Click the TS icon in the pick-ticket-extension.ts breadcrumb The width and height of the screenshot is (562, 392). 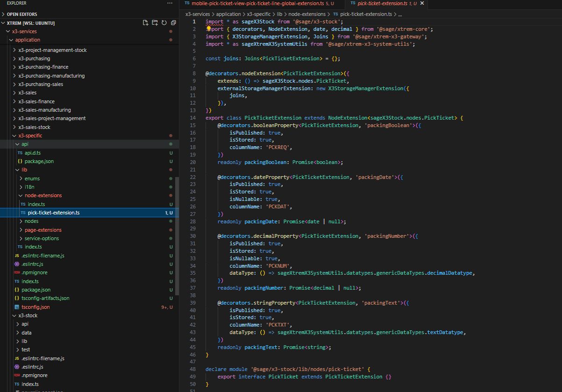point(335,14)
